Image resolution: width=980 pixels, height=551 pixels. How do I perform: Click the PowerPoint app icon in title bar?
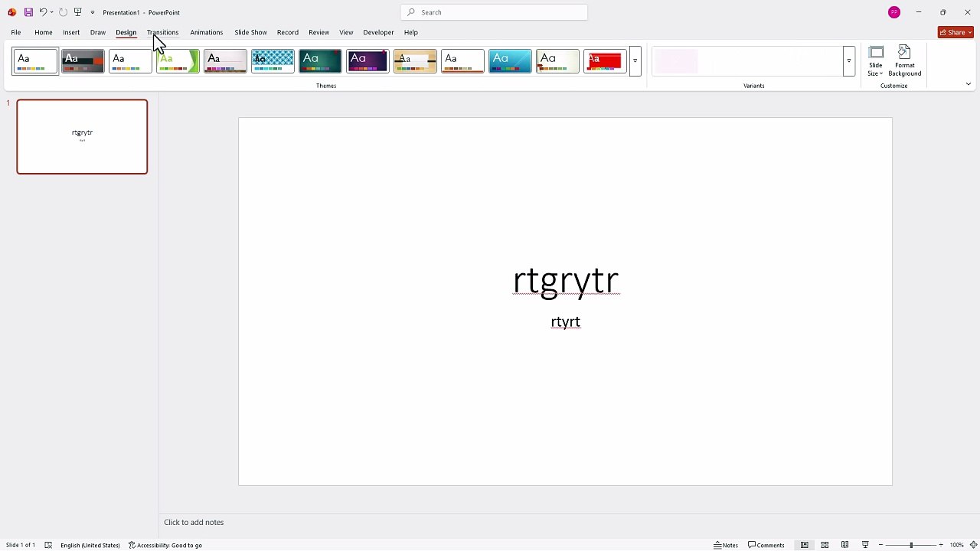coord(11,12)
